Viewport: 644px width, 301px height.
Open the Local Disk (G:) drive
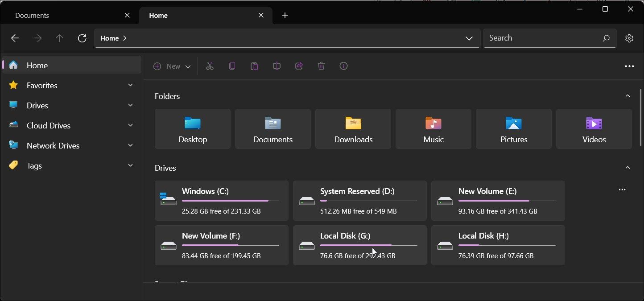click(x=360, y=245)
